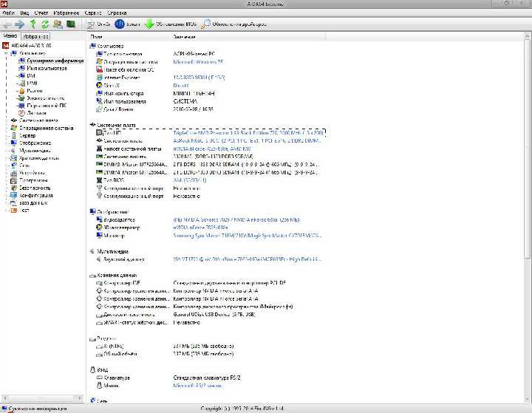The height and width of the screenshot is (413, 532).
Task: Click the Обновления BIOS toolbar button
Action: point(171,24)
